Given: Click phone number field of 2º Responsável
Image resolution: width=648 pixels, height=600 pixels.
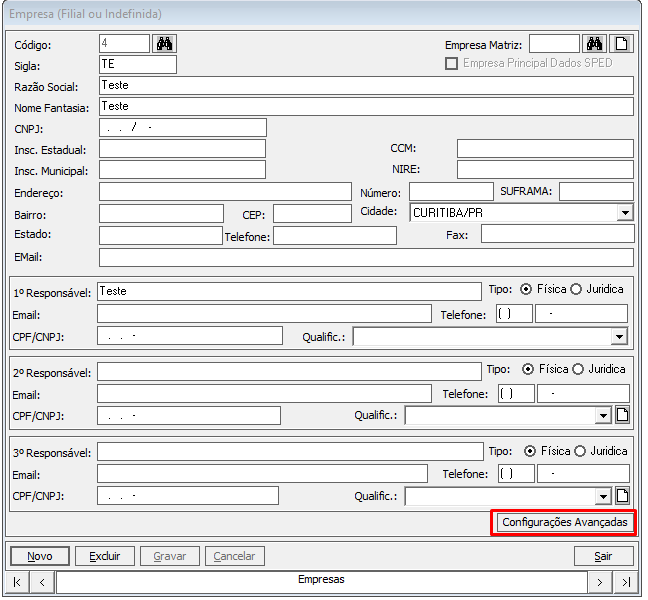Looking at the screenshot, I should point(583,393).
